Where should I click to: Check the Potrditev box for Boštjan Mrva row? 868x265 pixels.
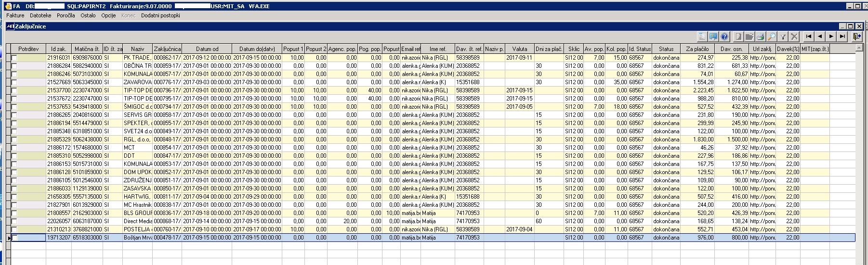tap(14, 238)
